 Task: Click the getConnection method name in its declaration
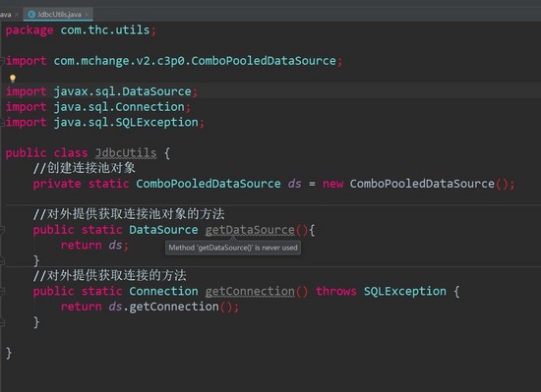pos(250,292)
